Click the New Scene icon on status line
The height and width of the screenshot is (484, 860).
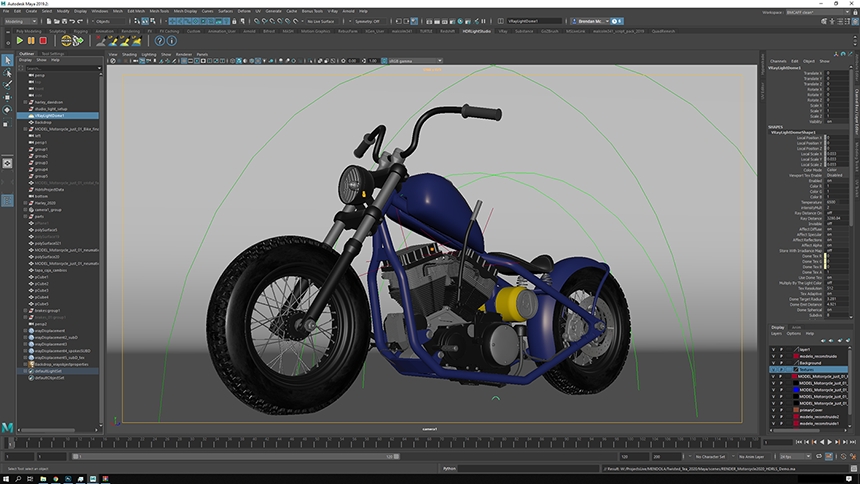pyautogui.click(x=49, y=21)
